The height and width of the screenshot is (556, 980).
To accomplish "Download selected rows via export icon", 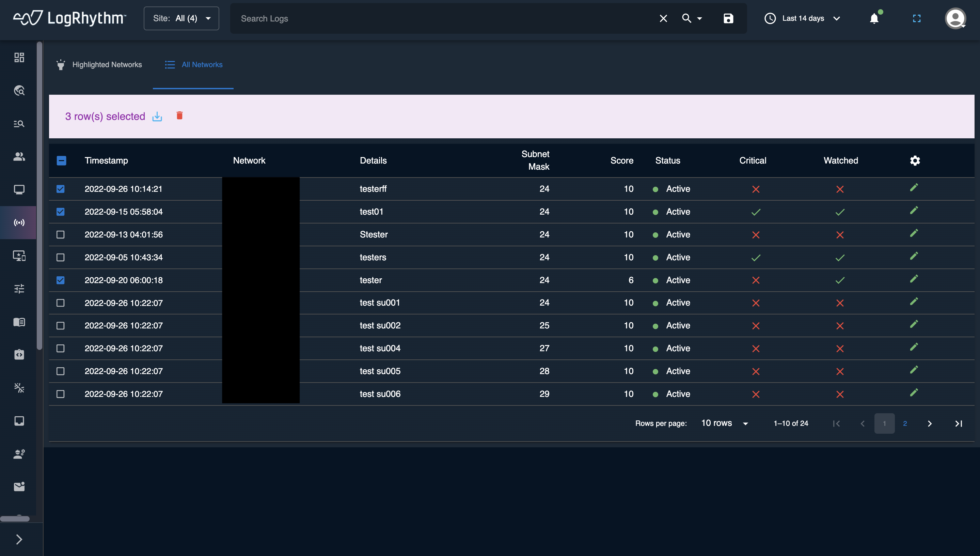I will pos(157,117).
